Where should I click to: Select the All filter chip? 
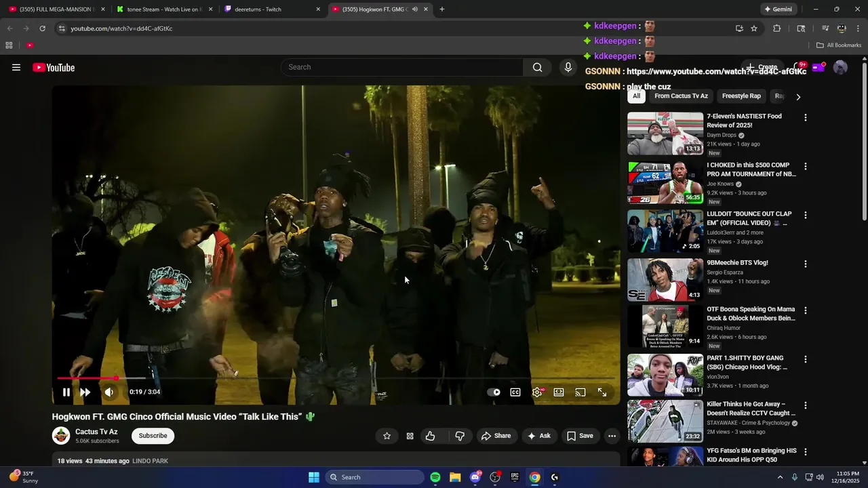click(x=636, y=96)
